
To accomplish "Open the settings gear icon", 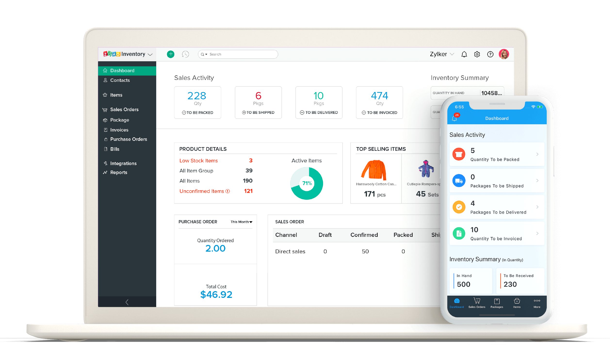I will pos(477,54).
